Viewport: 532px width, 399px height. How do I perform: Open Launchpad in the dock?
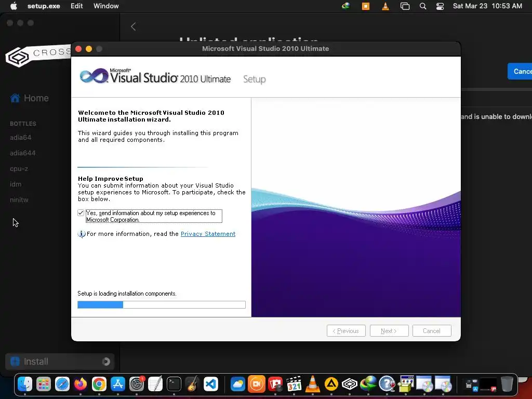pos(44,384)
